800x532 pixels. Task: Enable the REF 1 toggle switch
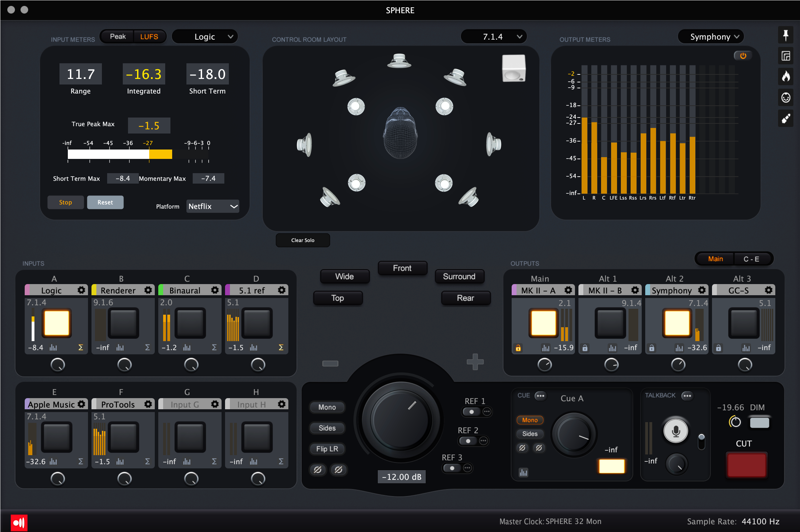471,412
